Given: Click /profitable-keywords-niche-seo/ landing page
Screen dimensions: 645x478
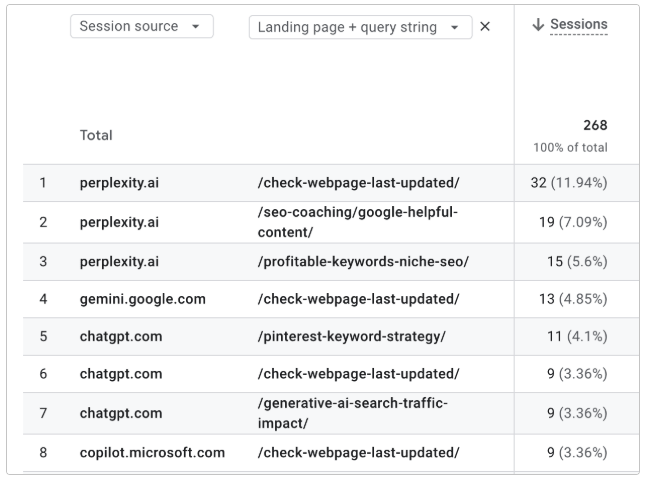Looking at the screenshot, I should (363, 262).
